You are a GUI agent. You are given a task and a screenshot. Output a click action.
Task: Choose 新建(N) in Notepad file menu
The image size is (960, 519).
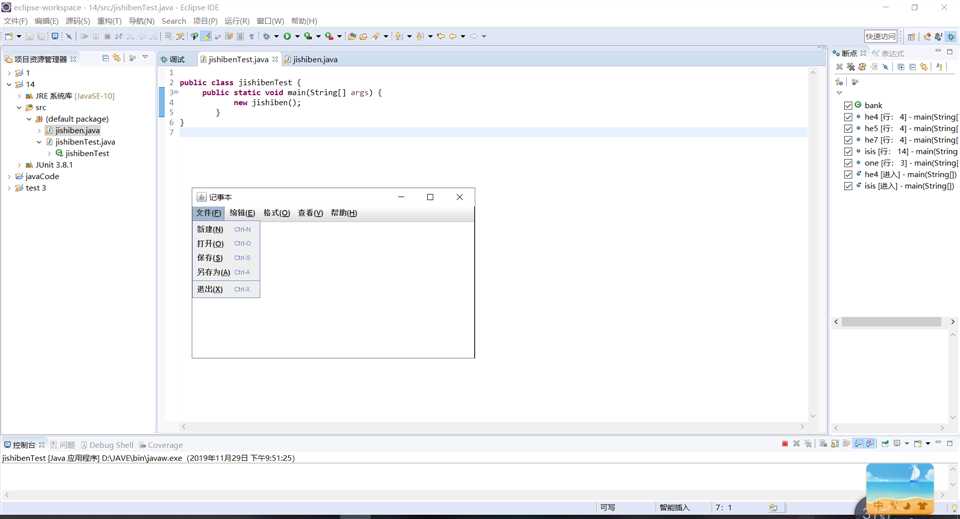pyautogui.click(x=225, y=230)
